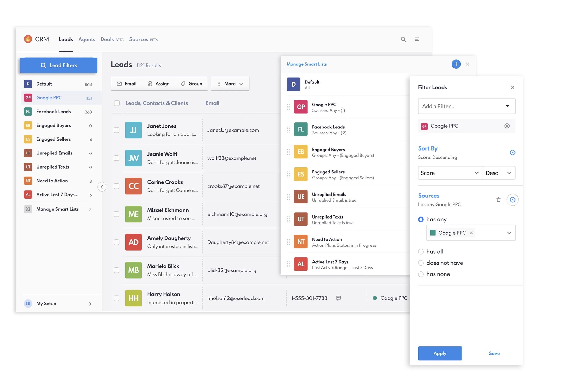Add a new smart list with the plus icon
This screenshot has width=579, height=392.
pyautogui.click(x=456, y=64)
